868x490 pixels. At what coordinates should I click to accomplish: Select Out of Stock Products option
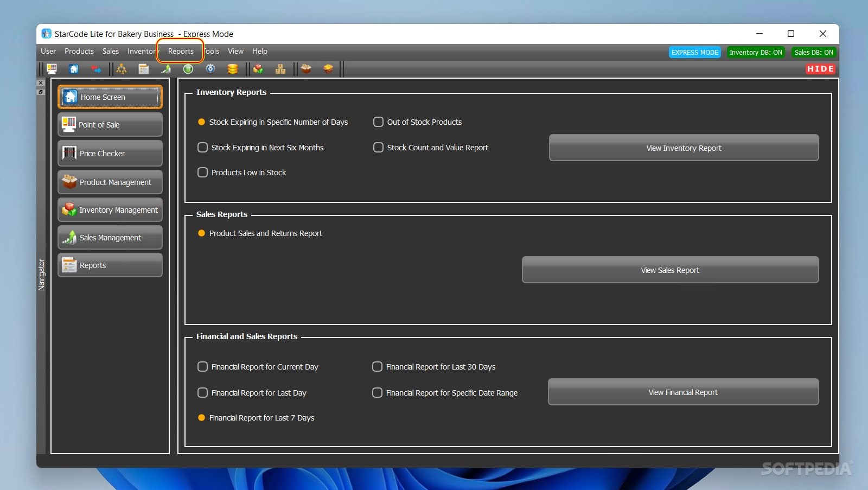tap(418, 122)
